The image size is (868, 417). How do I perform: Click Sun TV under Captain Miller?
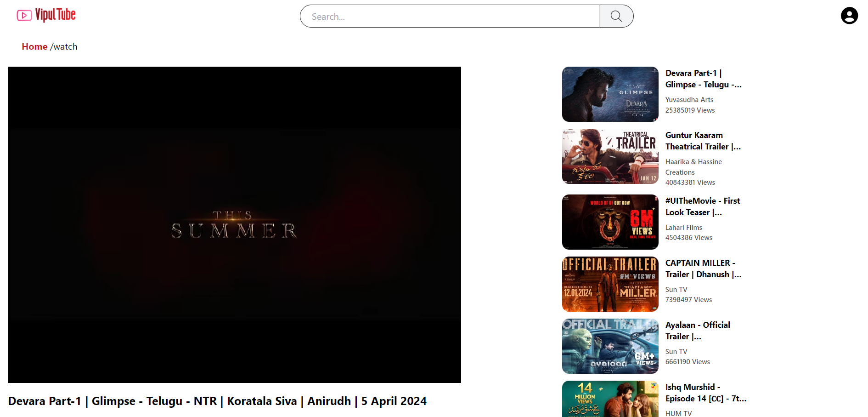click(676, 290)
